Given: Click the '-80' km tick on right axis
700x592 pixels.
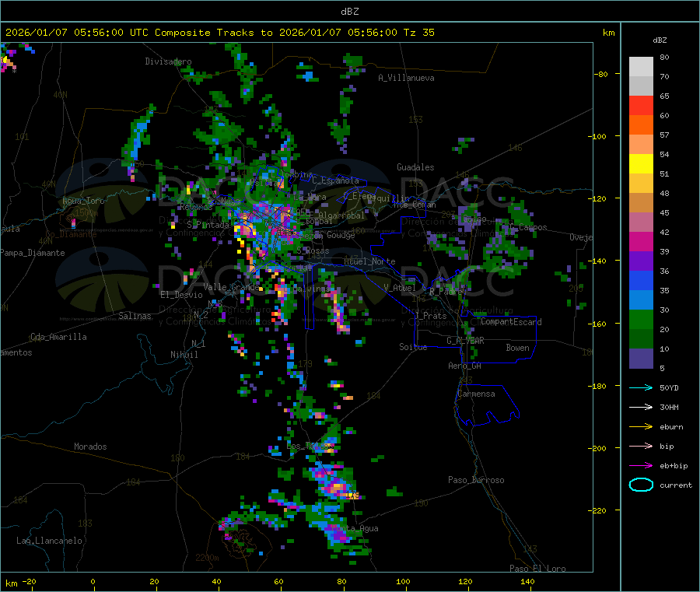Looking at the screenshot, I should click(601, 74).
